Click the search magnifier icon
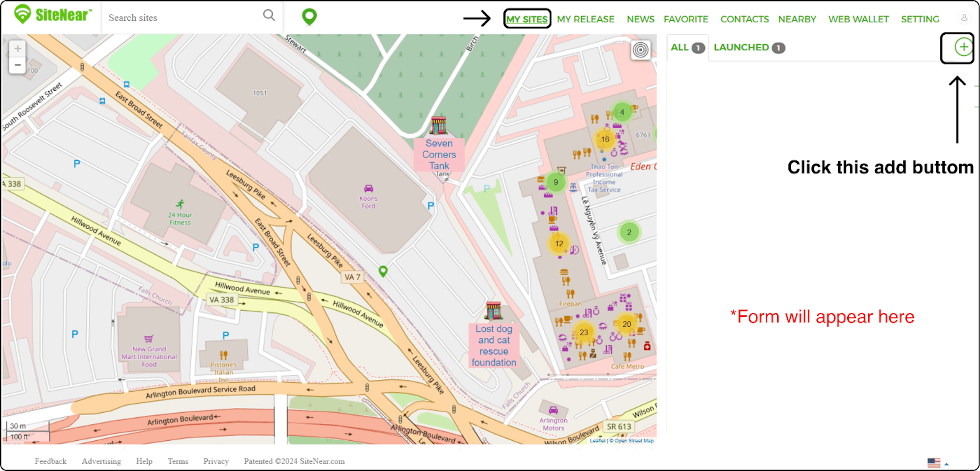The width and height of the screenshot is (980, 471). pyautogui.click(x=268, y=15)
